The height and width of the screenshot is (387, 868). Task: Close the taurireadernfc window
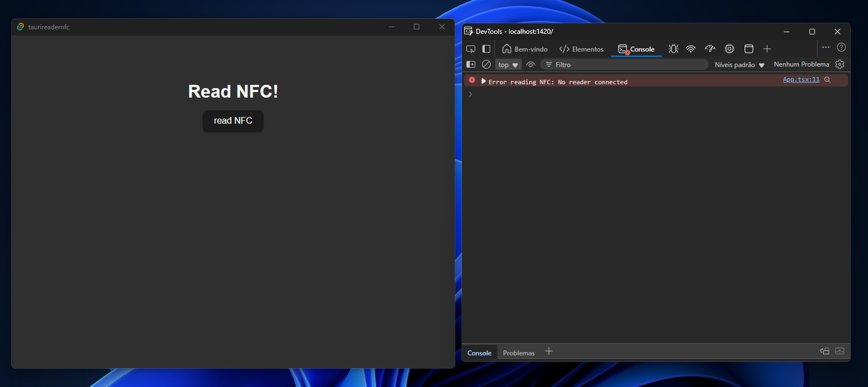[x=442, y=27]
